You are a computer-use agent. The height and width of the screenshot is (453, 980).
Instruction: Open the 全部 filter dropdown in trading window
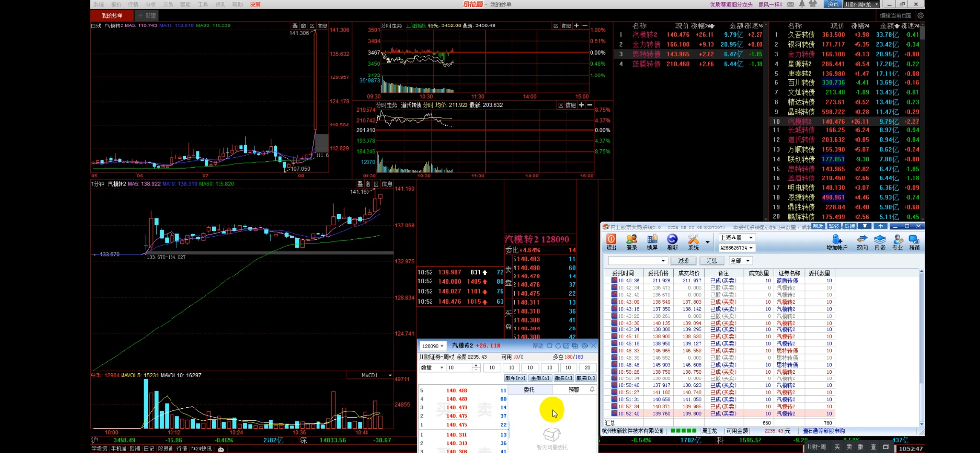(x=741, y=260)
